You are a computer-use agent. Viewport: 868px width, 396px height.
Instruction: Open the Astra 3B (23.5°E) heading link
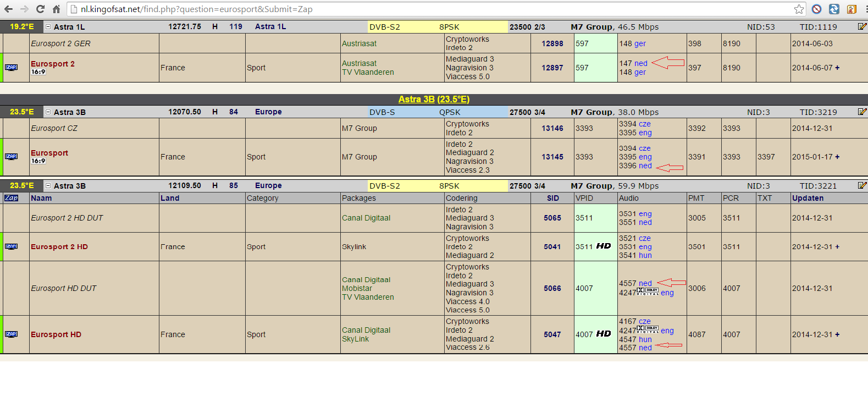coord(434,99)
